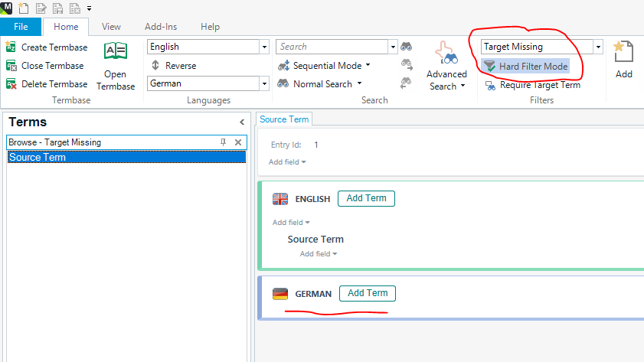
Task: Expand the English source language dropdown
Action: pyautogui.click(x=264, y=47)
